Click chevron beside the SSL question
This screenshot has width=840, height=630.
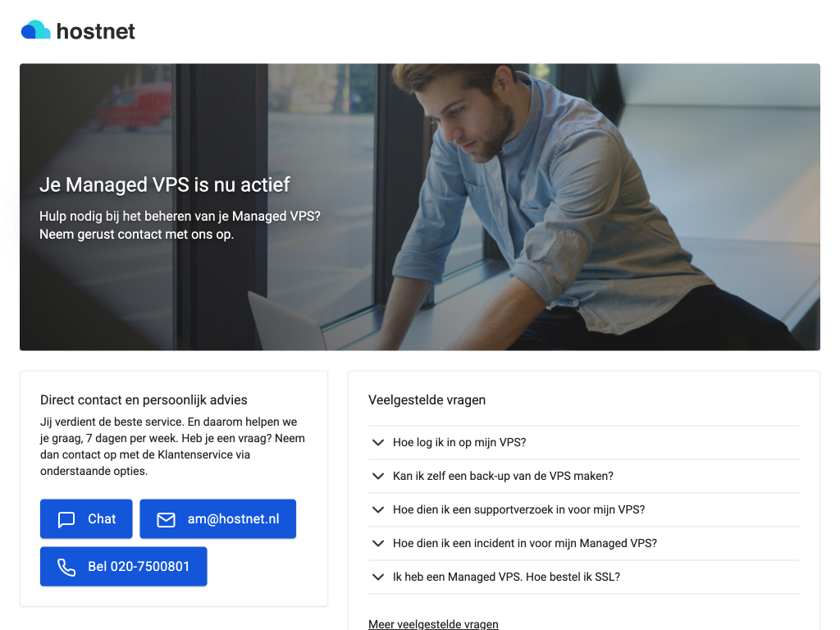[x=378, y=577]
